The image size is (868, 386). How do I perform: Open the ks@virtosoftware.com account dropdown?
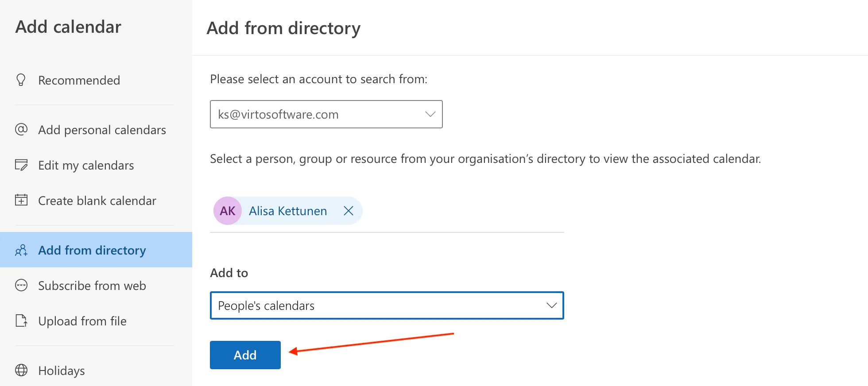(326, 114)
